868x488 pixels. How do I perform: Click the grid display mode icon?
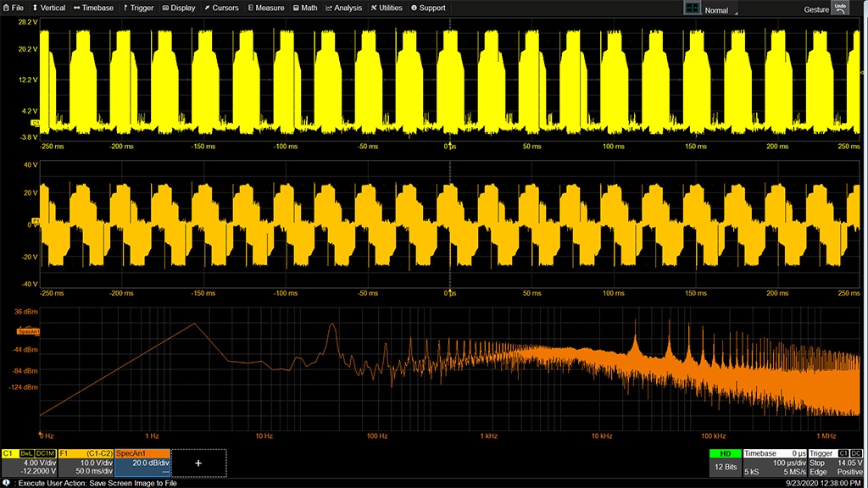[x=693, y=8]
